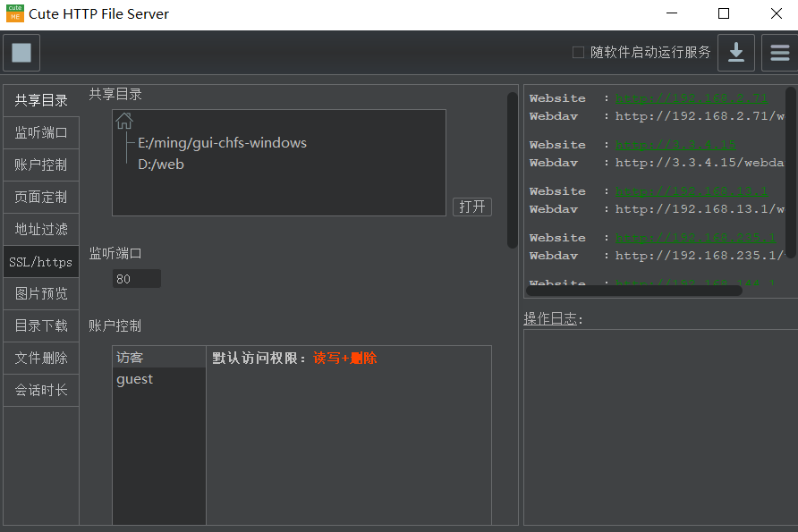
Task: Open the http://3.3.4.15 website link
Action: pos(675,145)
